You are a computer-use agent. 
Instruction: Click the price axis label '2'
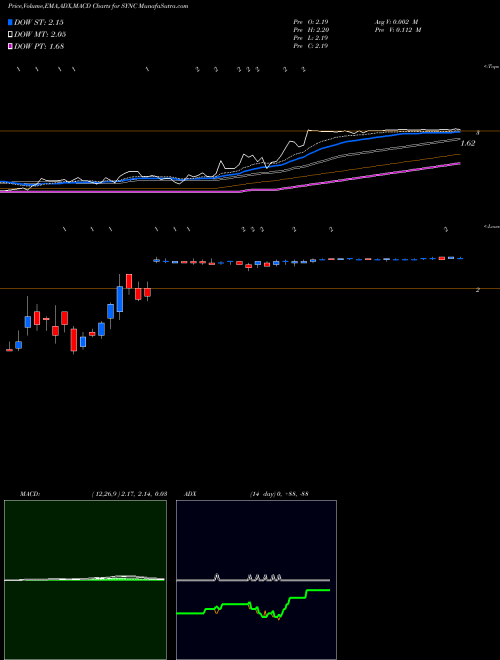click(x=477, y=290)
